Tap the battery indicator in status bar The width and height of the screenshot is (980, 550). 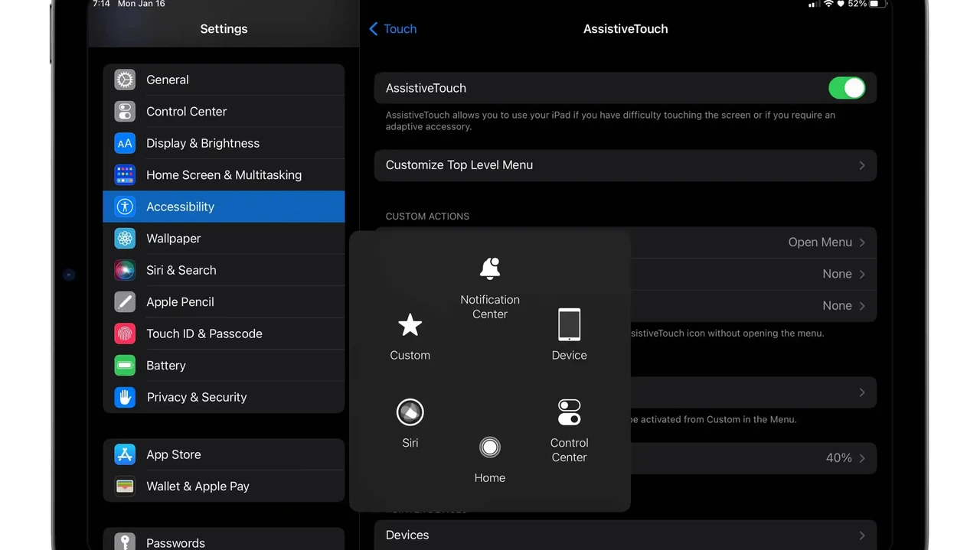pyautogui.click(x=878, y=4)
